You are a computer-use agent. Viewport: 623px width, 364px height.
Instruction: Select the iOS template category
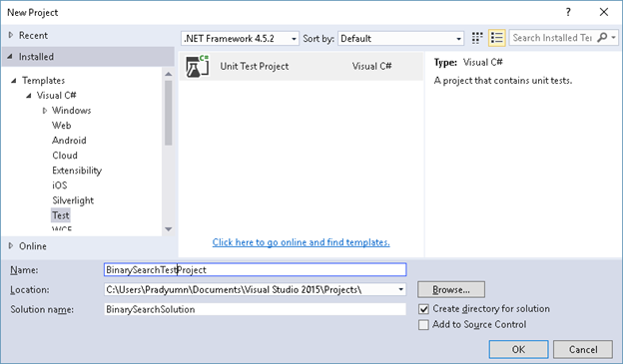(60, 185)
